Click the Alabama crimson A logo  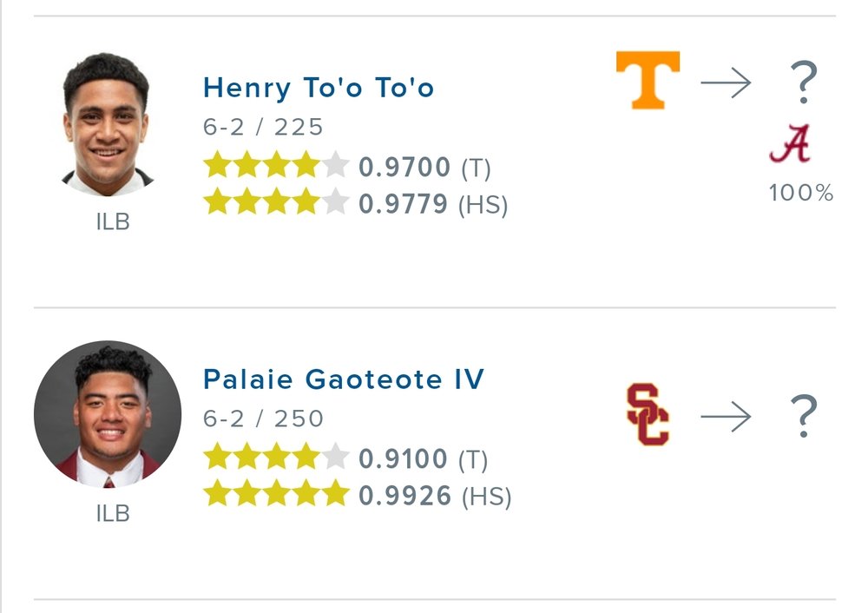[790, 144]
